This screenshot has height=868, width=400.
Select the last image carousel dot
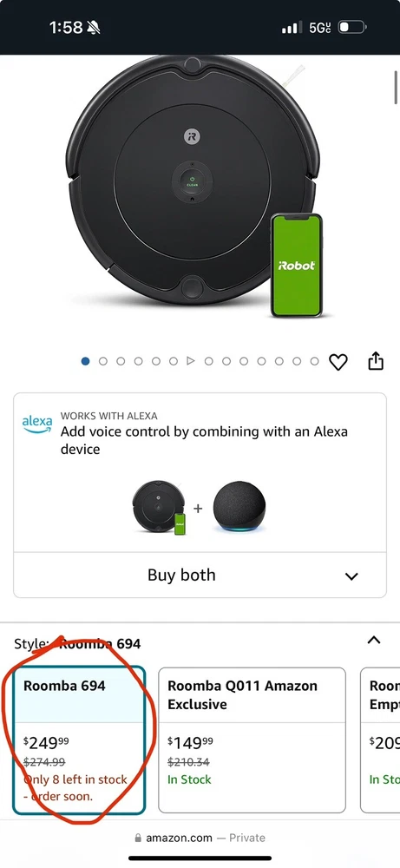click(x=315, y=361)
